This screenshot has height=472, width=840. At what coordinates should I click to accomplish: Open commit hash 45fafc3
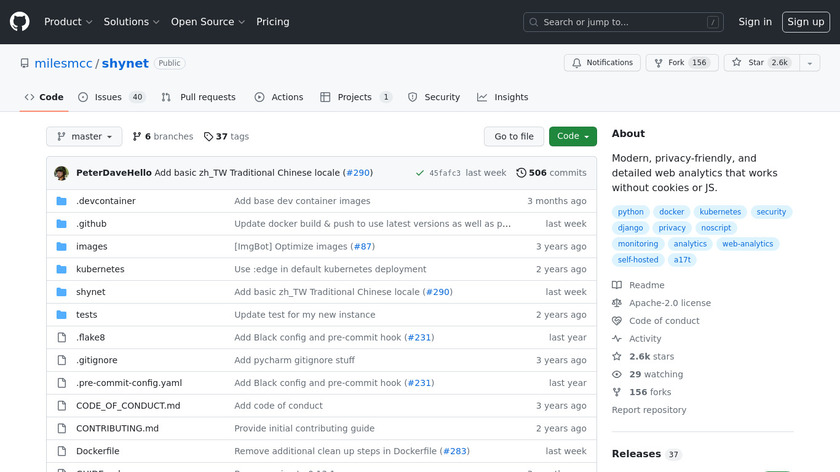[445, 173]
